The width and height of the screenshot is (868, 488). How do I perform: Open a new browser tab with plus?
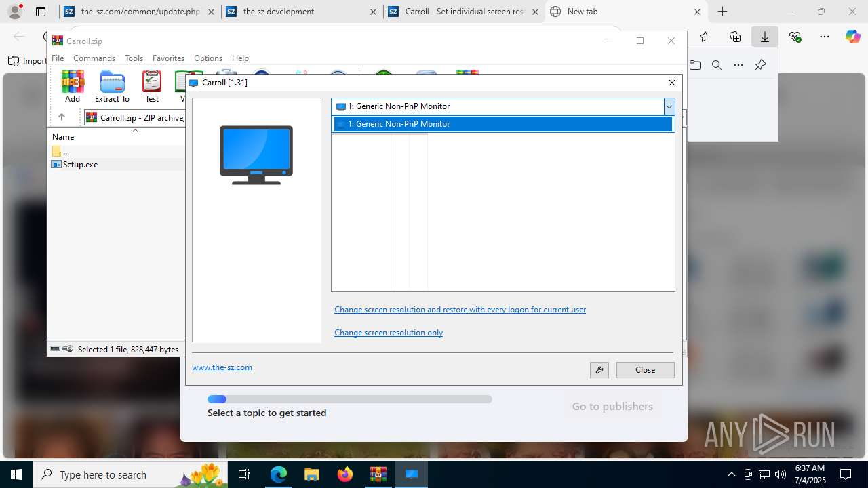coord(723,12)
